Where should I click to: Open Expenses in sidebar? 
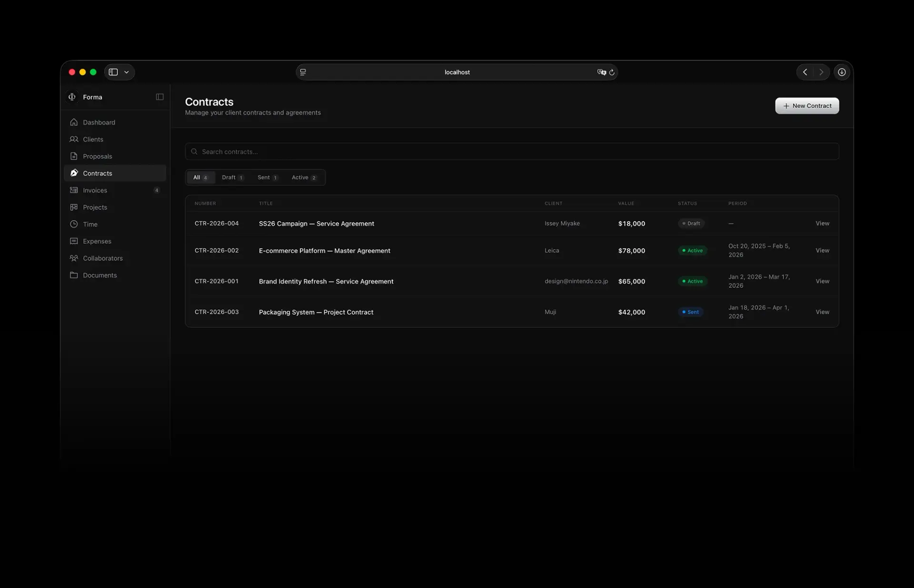(x=97, y=241)
